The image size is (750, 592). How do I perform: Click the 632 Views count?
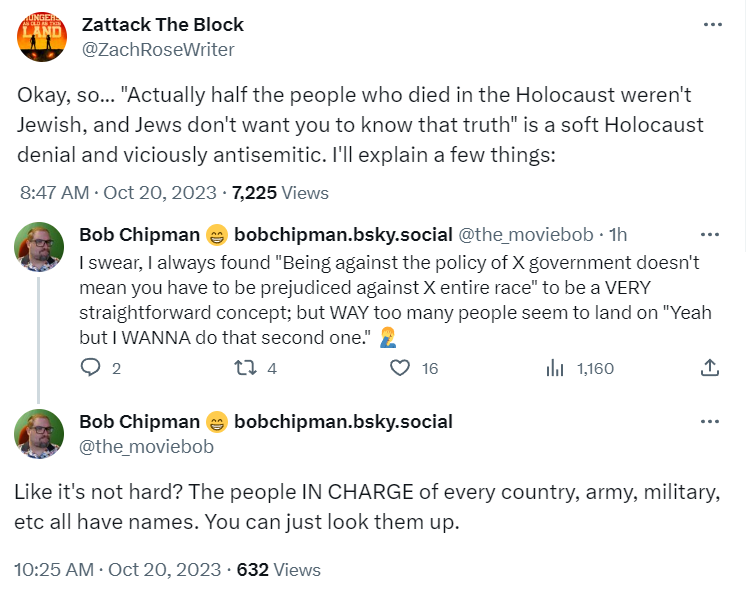279,570
